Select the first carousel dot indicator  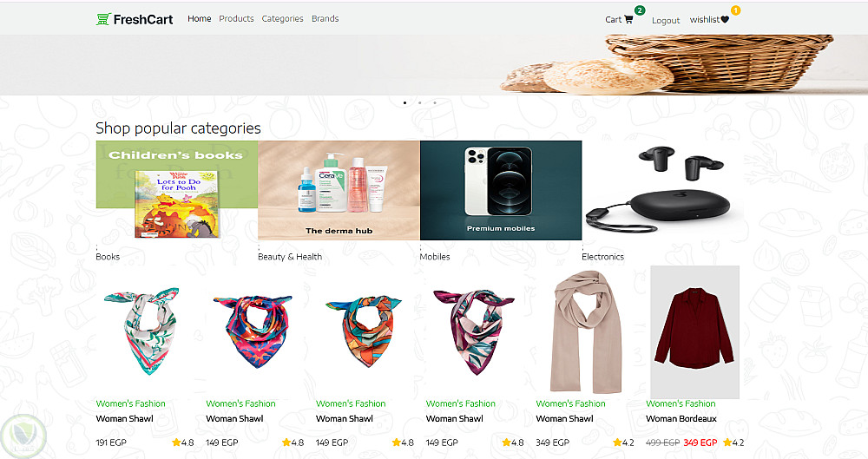(404, 103)
